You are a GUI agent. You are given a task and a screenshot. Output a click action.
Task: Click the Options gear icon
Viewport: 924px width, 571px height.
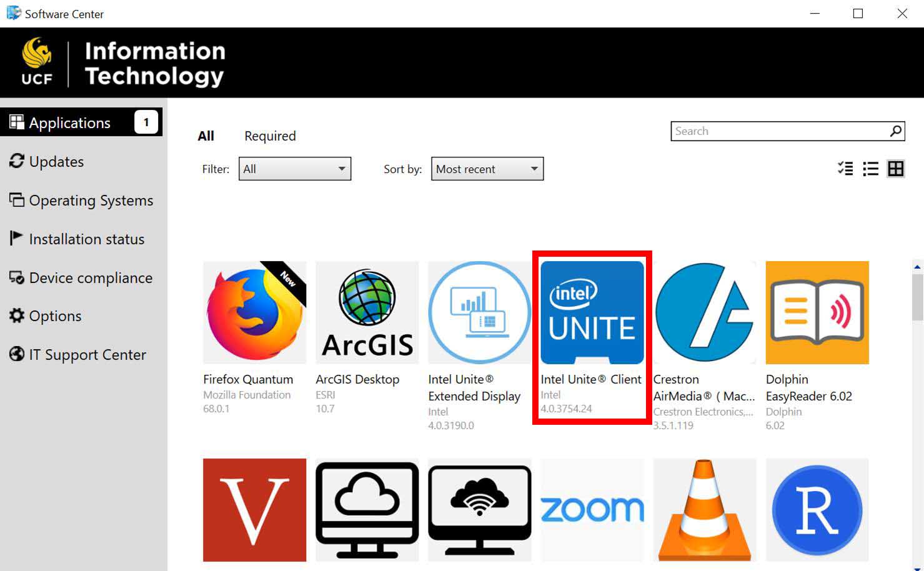coord(17,315)
